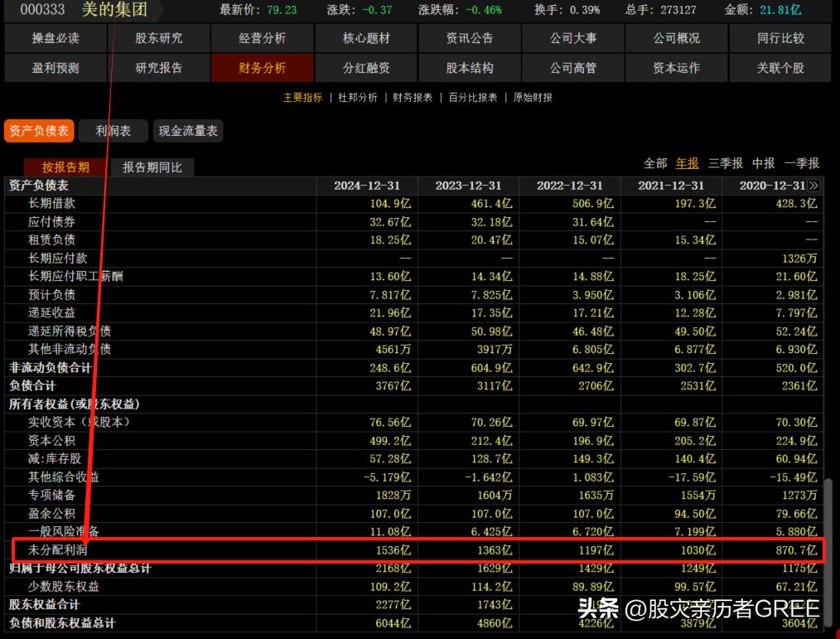Image resolution: width=840 pixels, height=639 pixels.
Task: Click the 6044亿 total value
Action: coord(393,623)
